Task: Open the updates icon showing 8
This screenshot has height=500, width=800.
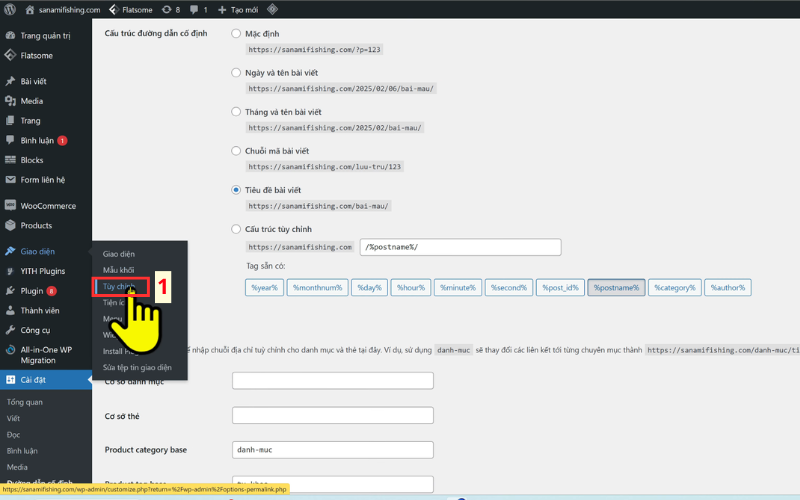Action: coord(166,10)
